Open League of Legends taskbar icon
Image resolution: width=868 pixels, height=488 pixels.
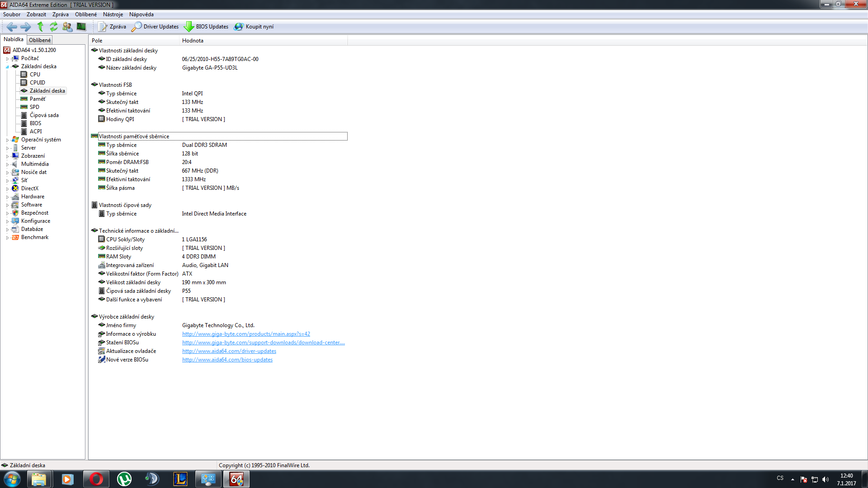180,479
